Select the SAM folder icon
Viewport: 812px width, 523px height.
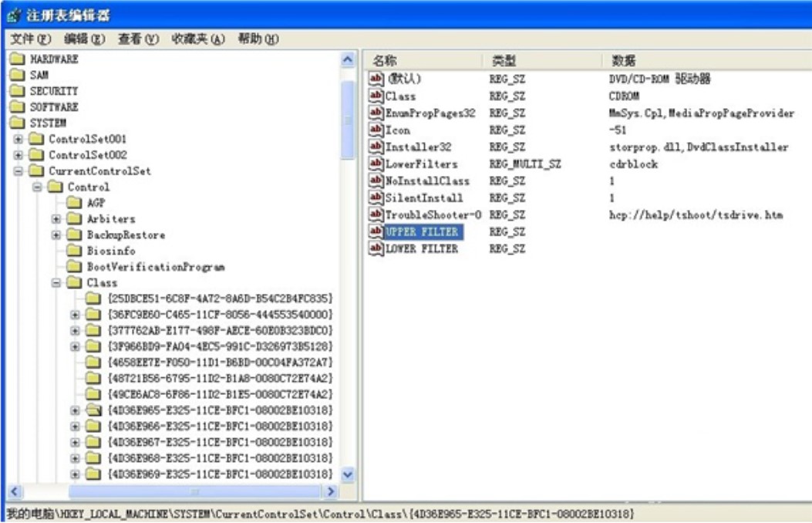[17, 75]
